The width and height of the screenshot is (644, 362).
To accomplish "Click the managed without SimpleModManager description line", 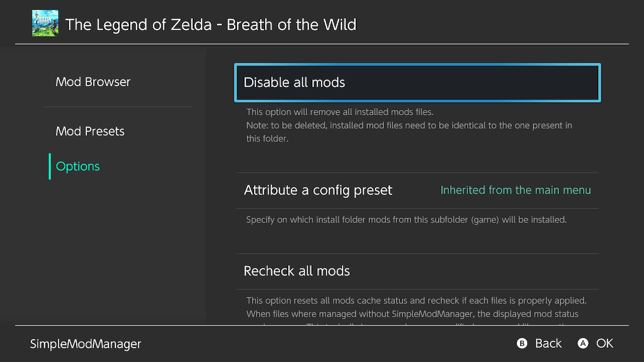I will [413, 314].
